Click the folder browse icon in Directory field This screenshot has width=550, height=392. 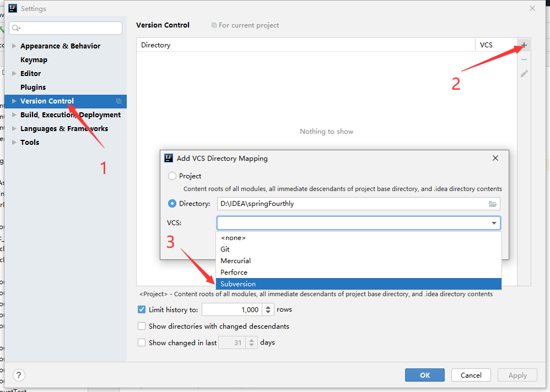(493, 204)
